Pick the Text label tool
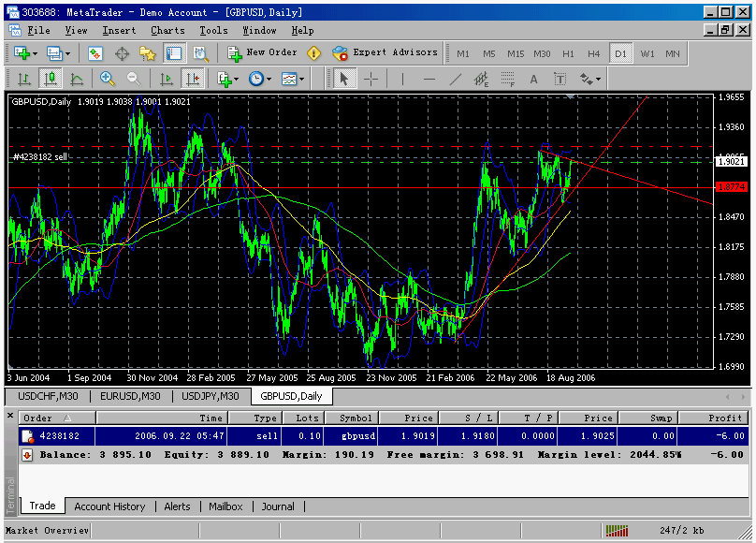 [534, 80]
